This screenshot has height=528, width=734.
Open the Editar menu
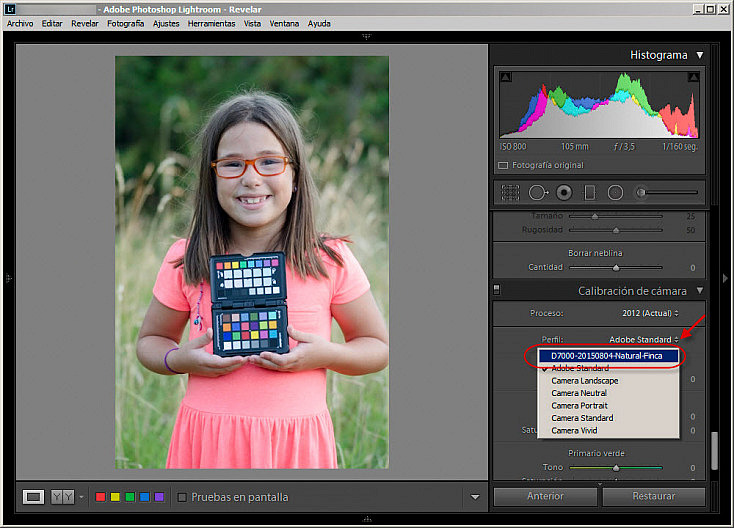coord(52,23)
